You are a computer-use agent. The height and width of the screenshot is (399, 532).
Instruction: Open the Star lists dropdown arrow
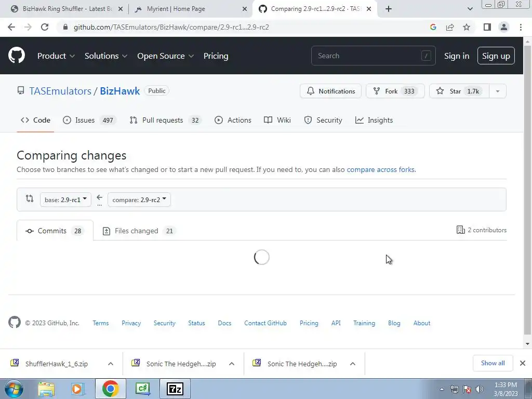[498, 91]
